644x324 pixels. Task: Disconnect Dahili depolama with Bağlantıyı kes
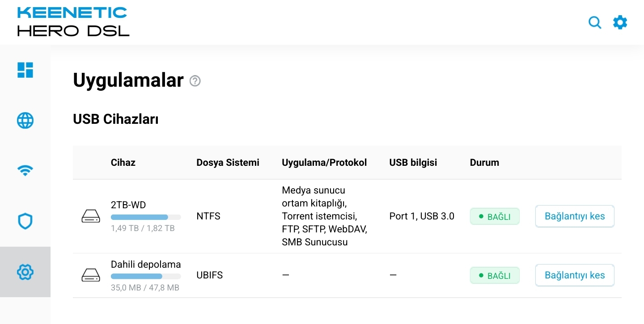pos(575,275)
